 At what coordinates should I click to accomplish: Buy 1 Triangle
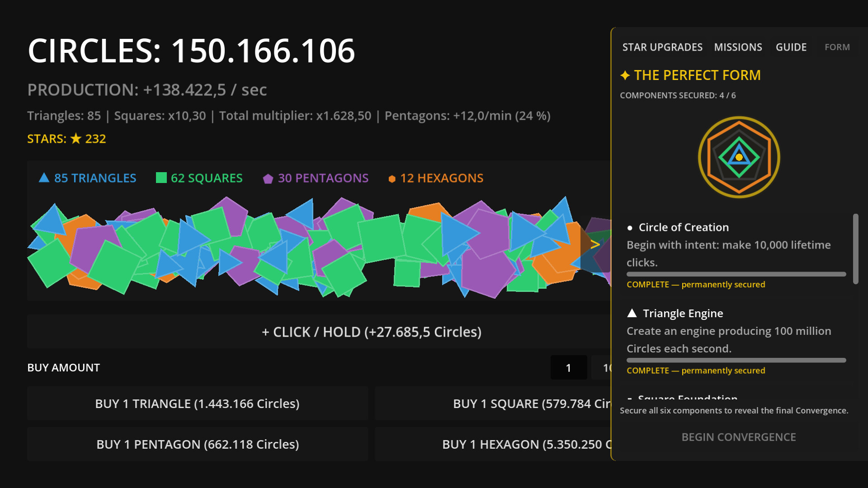pos(197,404)
